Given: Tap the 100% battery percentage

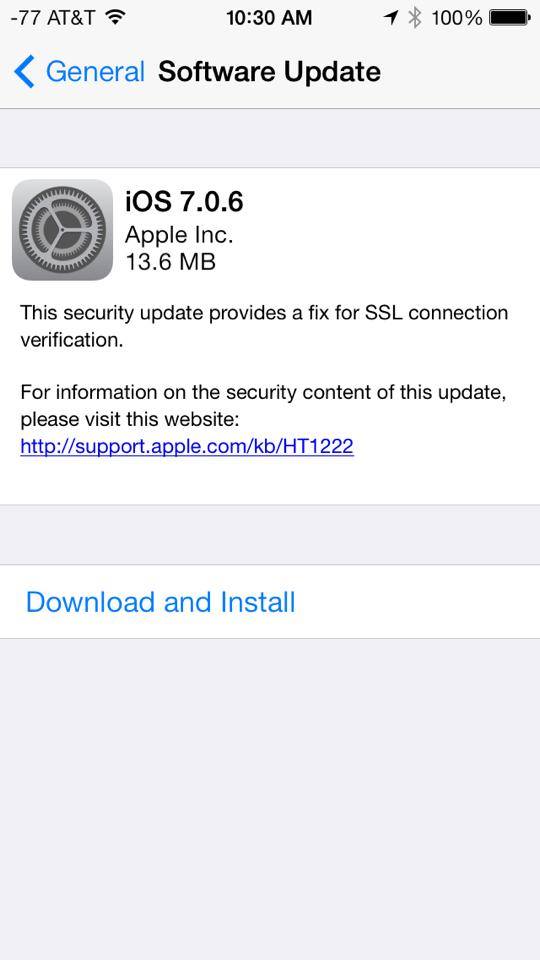Looking at the screenshot, I should 457,18.
